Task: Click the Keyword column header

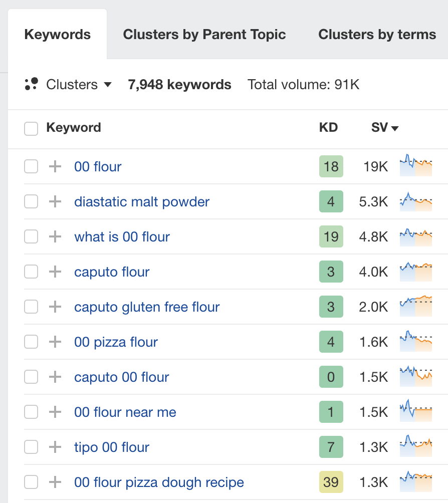Action: [74, 128]
